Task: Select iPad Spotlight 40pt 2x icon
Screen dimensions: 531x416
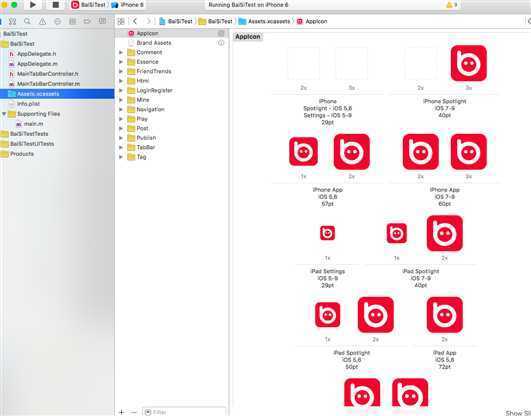Action: [445, 233]
